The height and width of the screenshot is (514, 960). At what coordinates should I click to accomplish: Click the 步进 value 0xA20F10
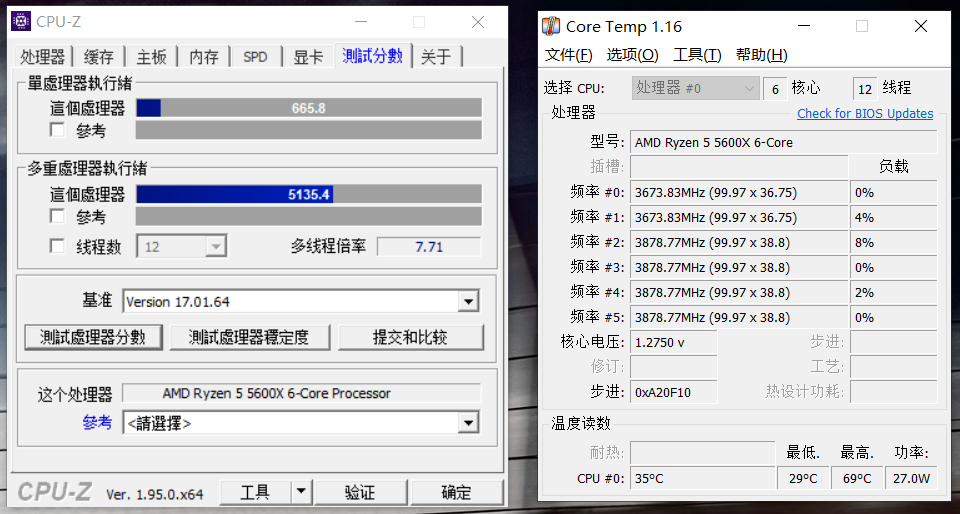[673, 392]
